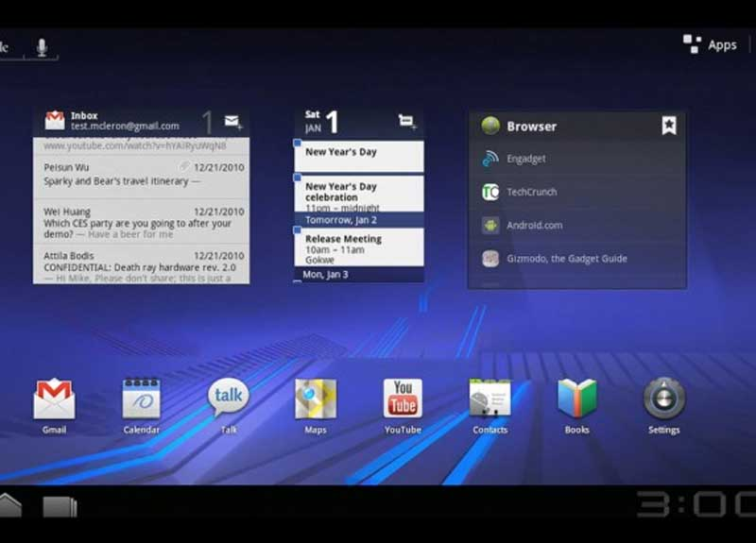Tap the Home button in system bar

pyautogui.click(x=9, y=505)
